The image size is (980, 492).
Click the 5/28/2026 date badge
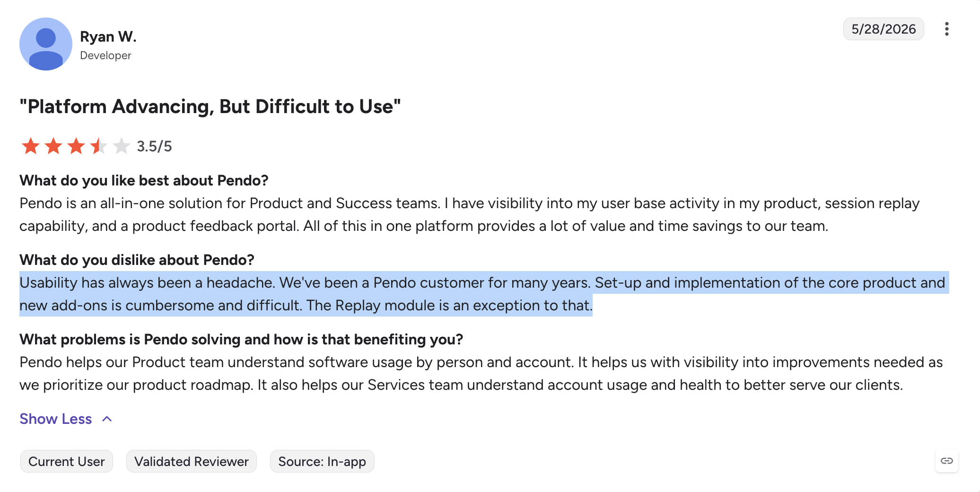[884, 29]
